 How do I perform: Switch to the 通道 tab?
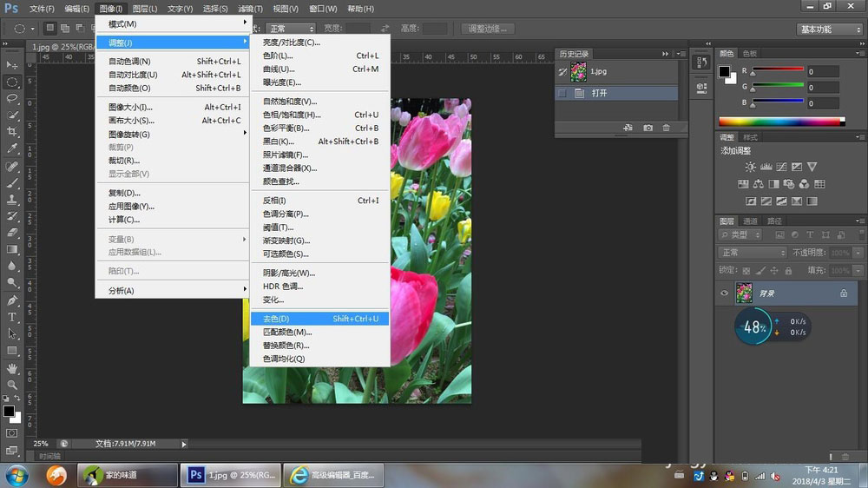click(x=750, y=221)
